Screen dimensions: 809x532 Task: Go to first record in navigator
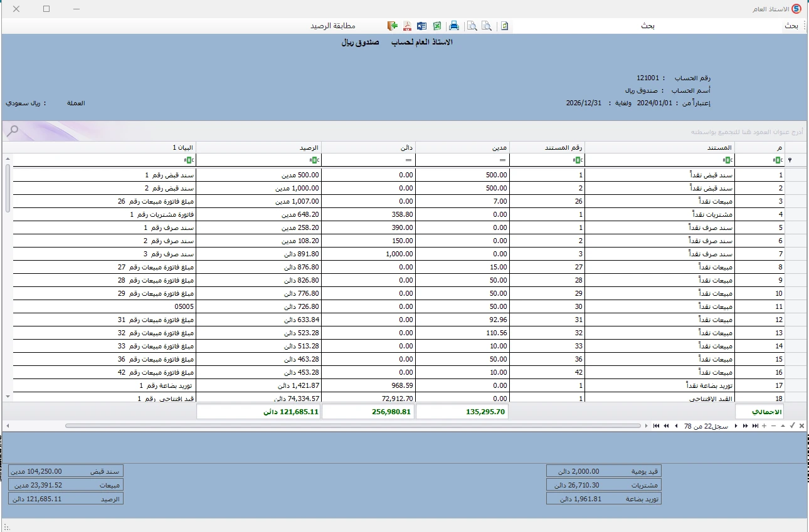click(x=656, y=425)
